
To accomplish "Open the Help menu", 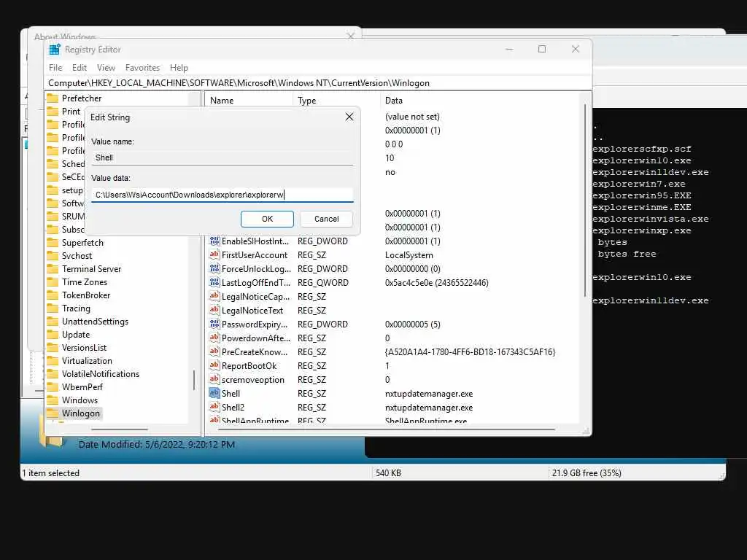I will coord(179,68).
